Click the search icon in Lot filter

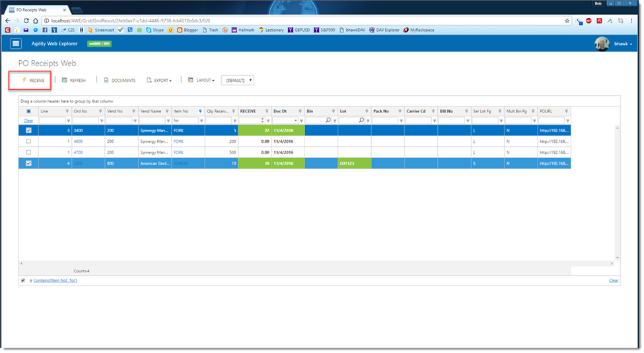point(361,121)
